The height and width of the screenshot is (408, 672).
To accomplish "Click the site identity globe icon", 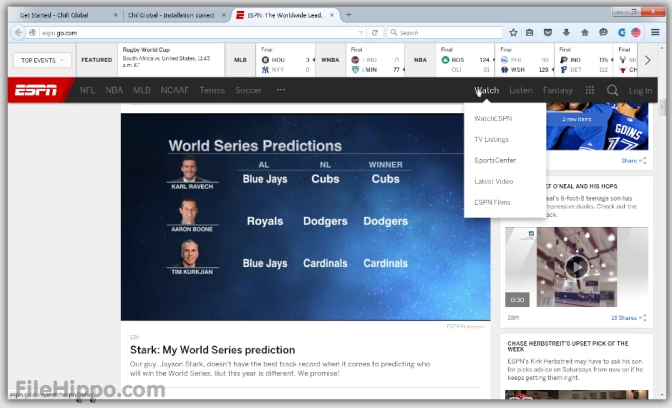I will point(32,33).
